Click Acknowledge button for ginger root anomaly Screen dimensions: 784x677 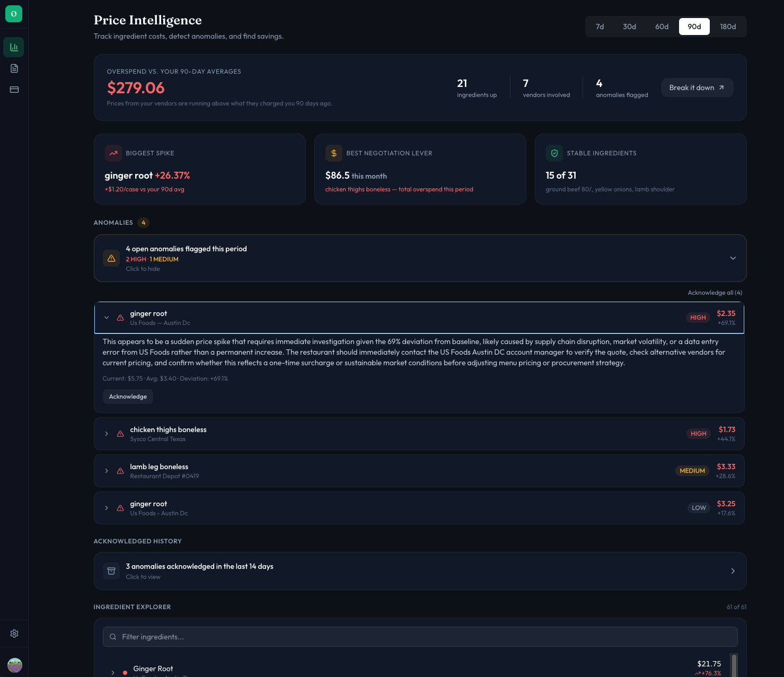coord(128,397)
